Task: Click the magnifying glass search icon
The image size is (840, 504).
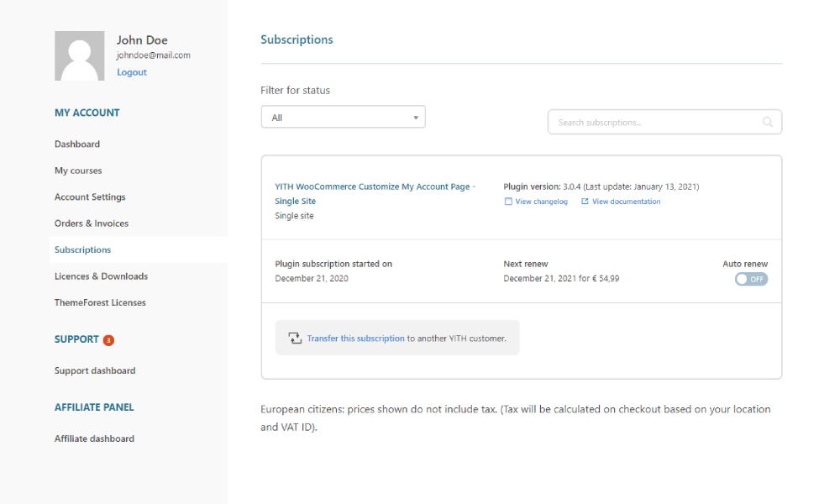Action: (768, 122)
